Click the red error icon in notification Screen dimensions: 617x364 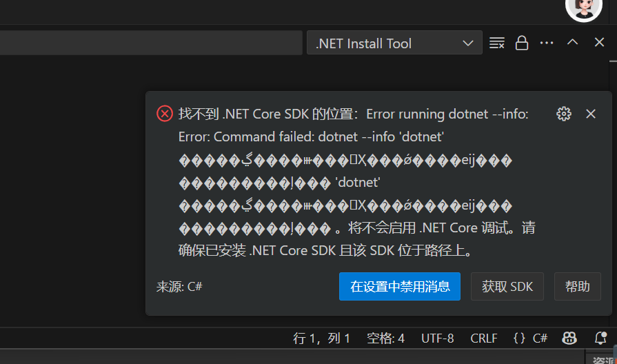click(165, 114)
